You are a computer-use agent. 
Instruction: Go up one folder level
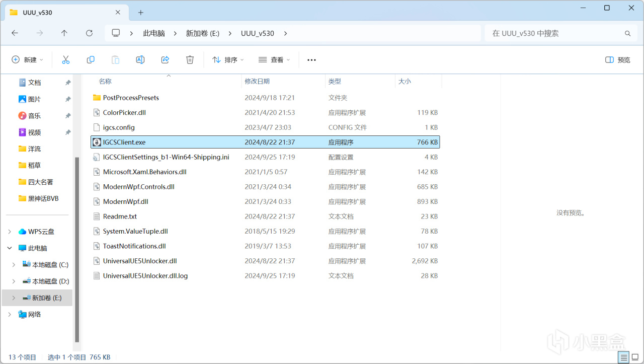click(x=64, y=33)
